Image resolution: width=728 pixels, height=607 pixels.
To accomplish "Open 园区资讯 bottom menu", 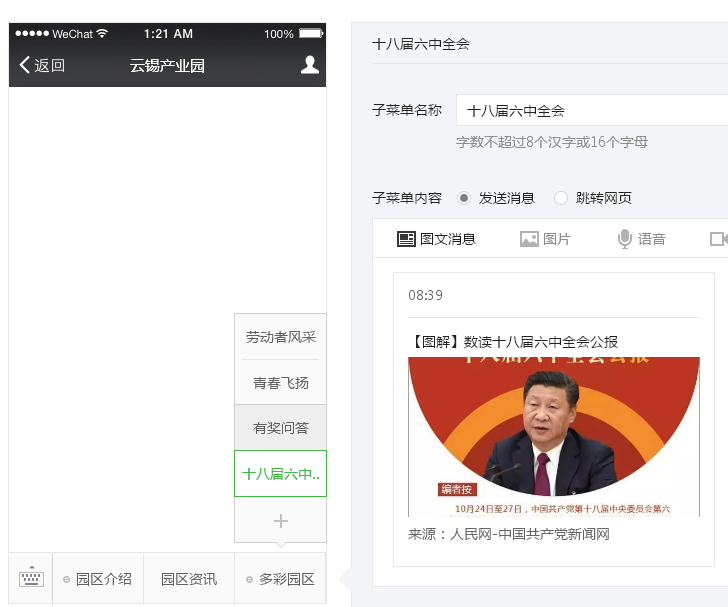I will point(189,579).
